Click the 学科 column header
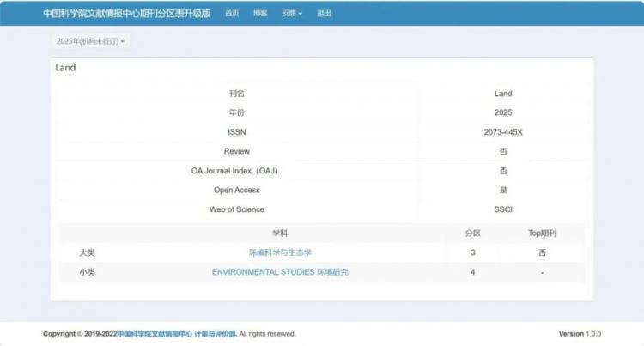The image size is (644, 346). (280, 234)
